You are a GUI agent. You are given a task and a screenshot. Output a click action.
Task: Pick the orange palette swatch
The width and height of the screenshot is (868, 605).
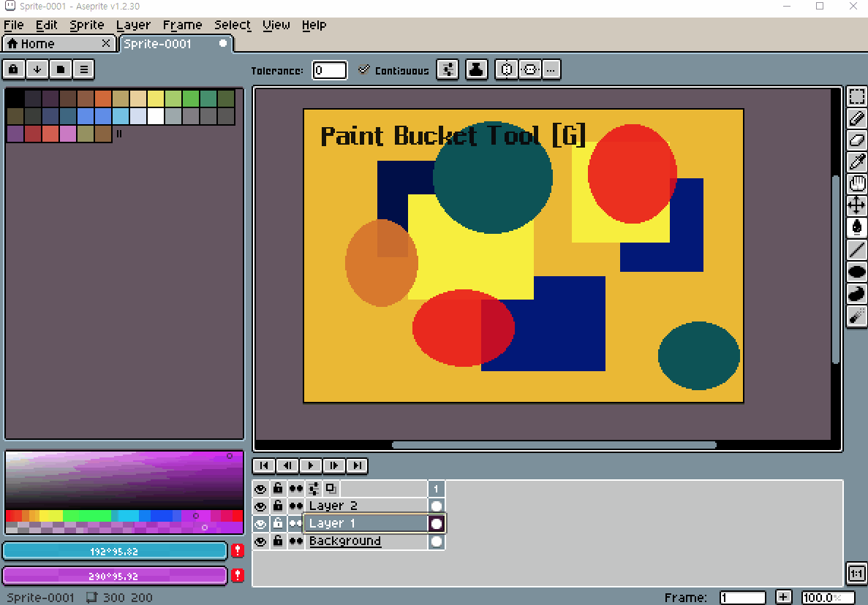click(x=103, y=99)
